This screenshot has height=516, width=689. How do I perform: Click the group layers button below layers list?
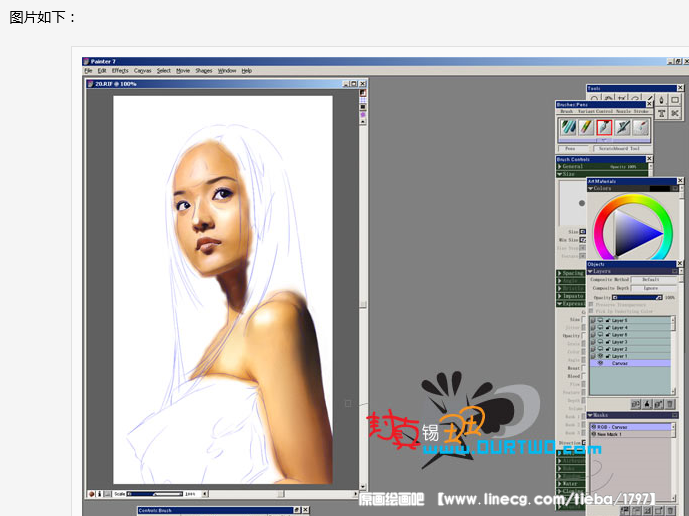pos(635,404)
